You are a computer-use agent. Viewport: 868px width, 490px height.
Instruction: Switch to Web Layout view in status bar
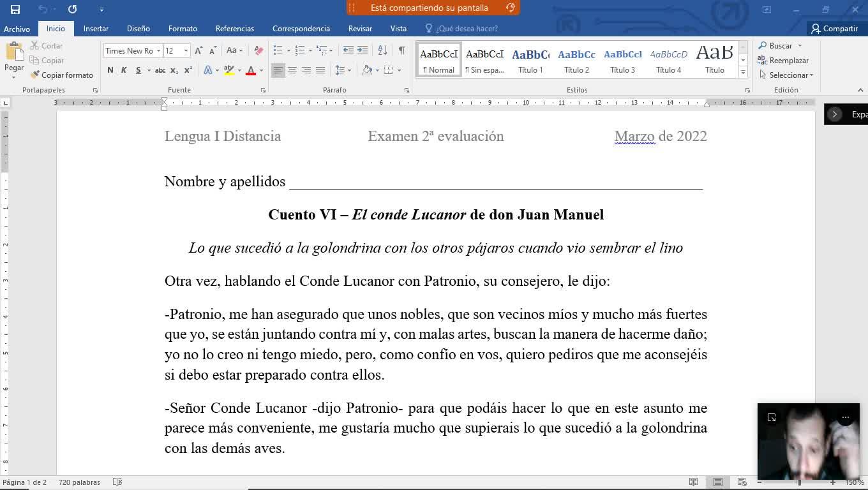[x=742, y=482]
